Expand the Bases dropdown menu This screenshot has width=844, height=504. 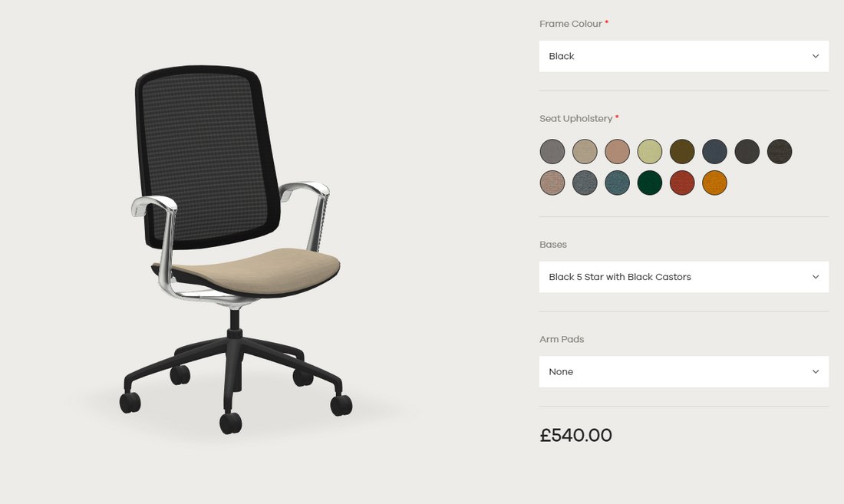[684, 277]
